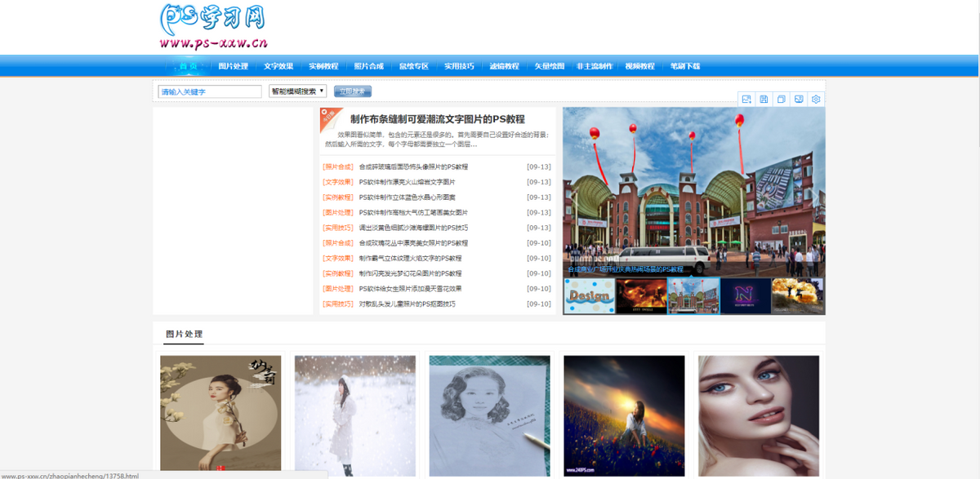Open article 对散乱头发儿童照片的PS抠图技巧
This screenshot has width=980, height=479.
407,304
